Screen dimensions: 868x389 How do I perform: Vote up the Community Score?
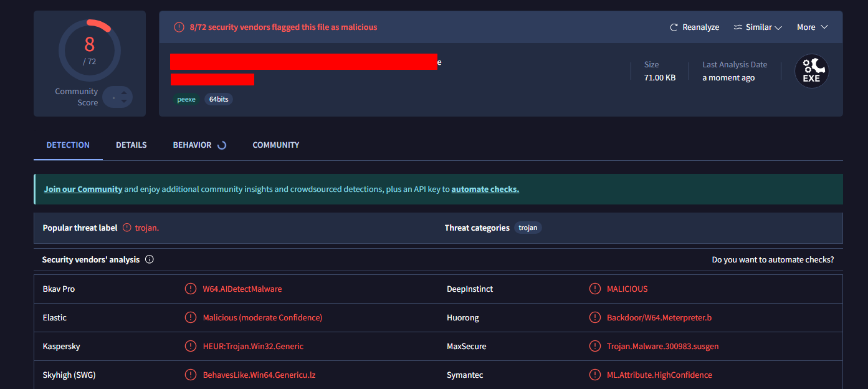124,93
